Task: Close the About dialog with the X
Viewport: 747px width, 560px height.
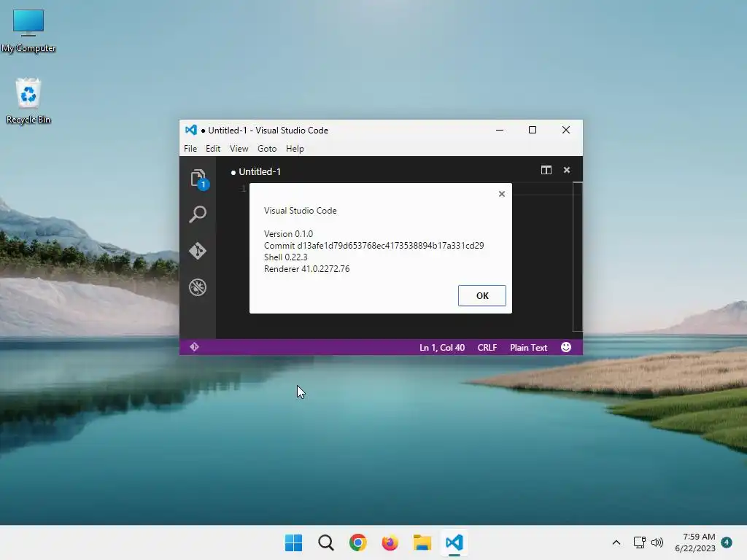Action: coord(502,194)
